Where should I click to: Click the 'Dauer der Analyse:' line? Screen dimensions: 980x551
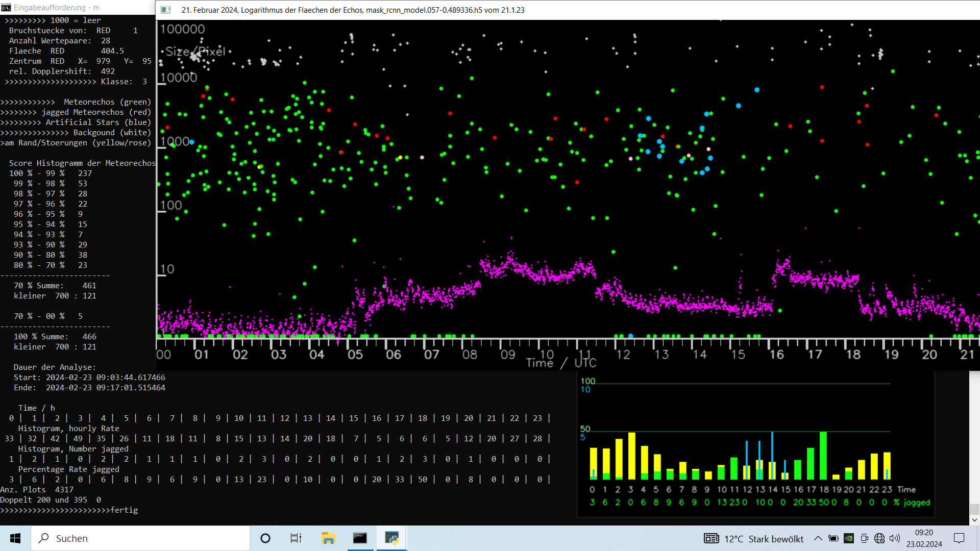[x=55, y=367]
